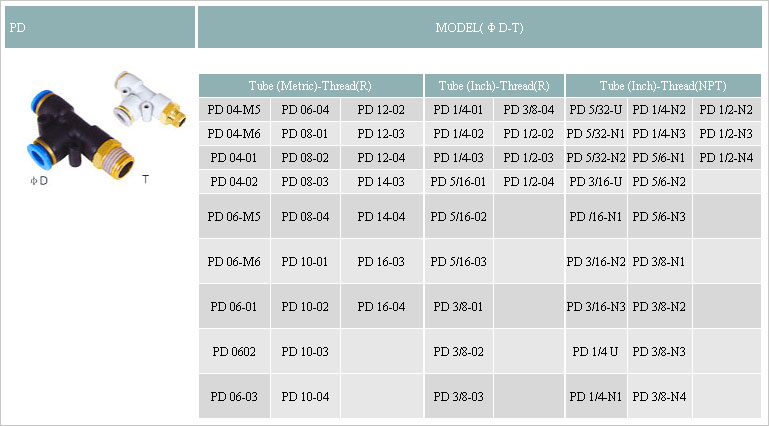Click model PD 1/2-N4
Viewport: 769px width, 426px height.
[x=726, y=157]
